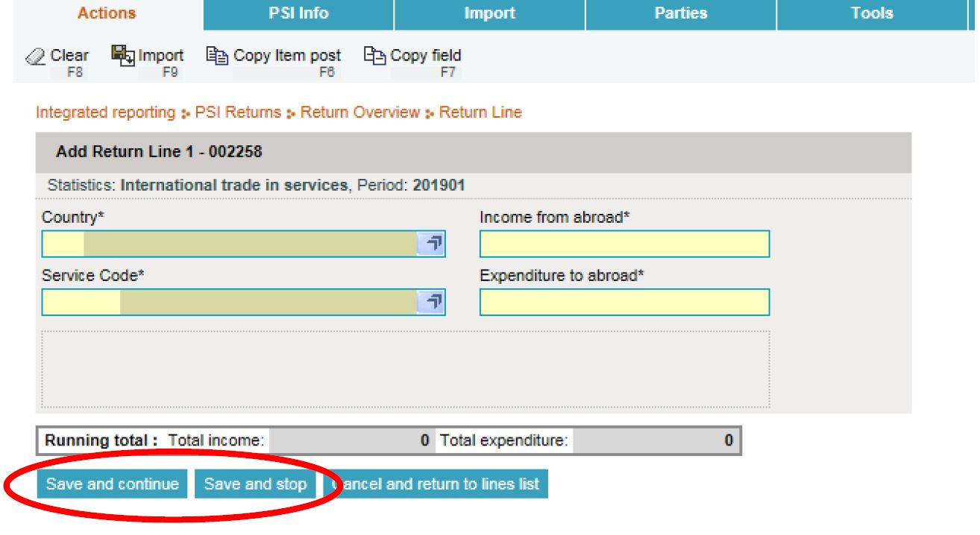980x535 pixels.
Task: Select the Import tab in top bar
Action: click(x=489, y=13)
